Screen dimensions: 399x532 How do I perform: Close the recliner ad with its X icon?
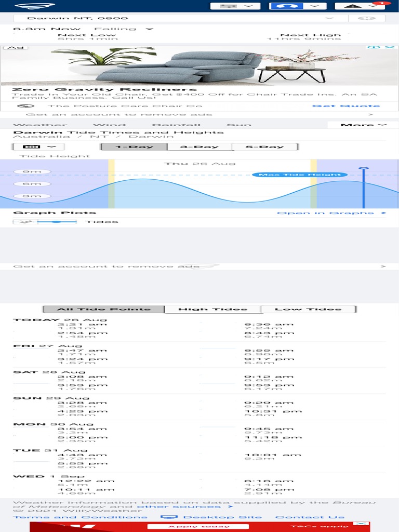[390, 47]
